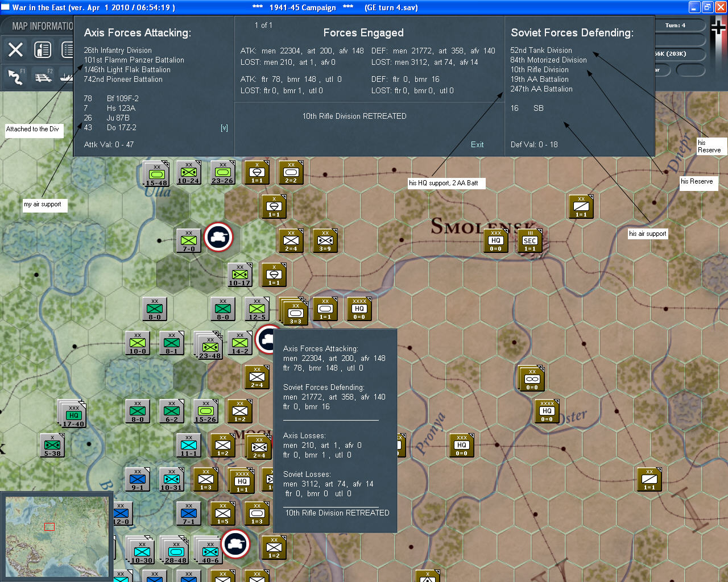Viewport: 728px width, 582px height.
Task: Select the 6-2 infantry unit counter
Action: (172, 411)
